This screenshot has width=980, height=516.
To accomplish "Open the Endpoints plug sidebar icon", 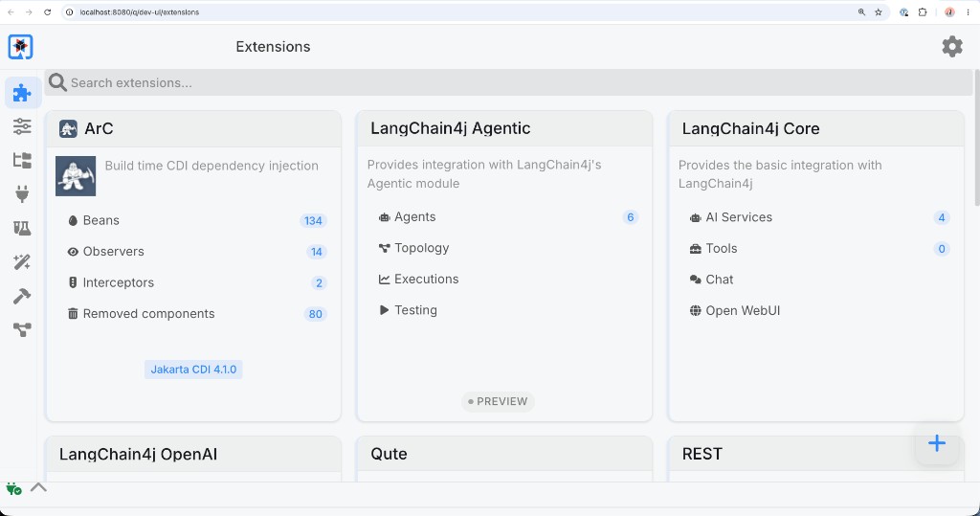I will coord(22,194).
